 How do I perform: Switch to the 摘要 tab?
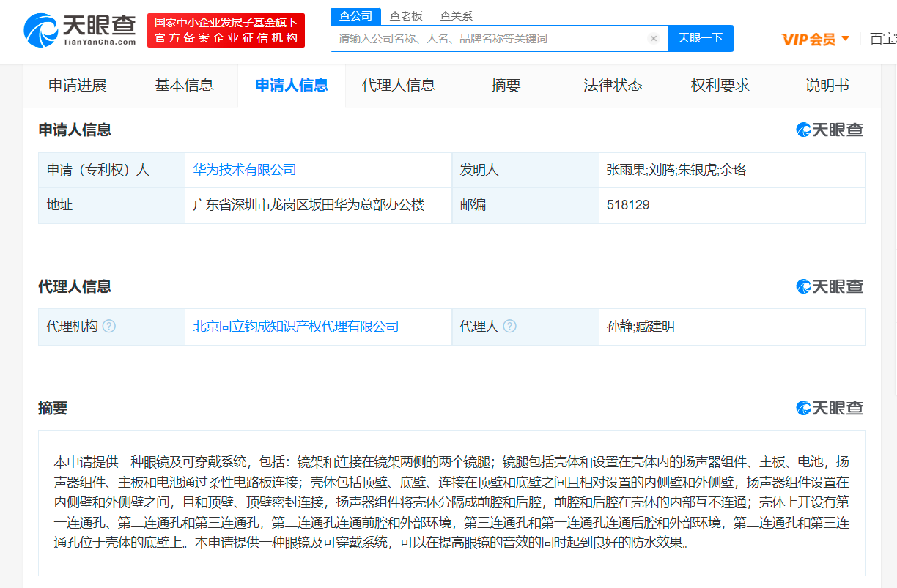coord(506,86)
